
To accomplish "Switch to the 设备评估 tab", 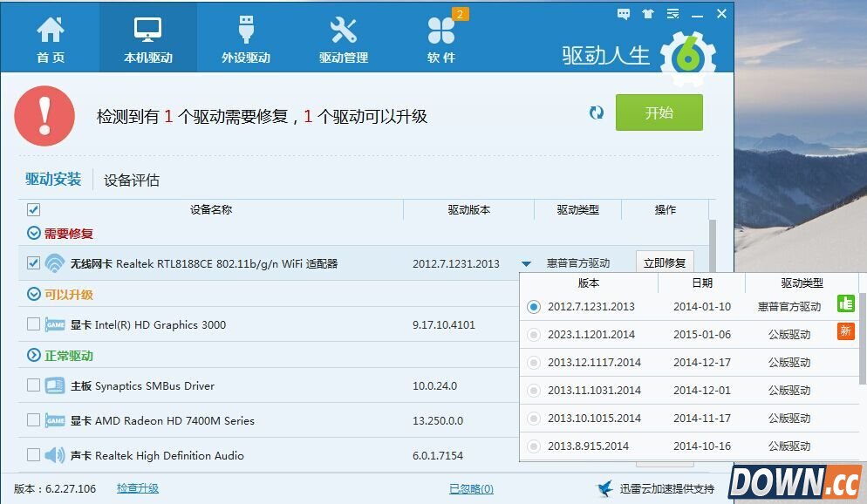I will pyautogui.click(x=132, y=180).
